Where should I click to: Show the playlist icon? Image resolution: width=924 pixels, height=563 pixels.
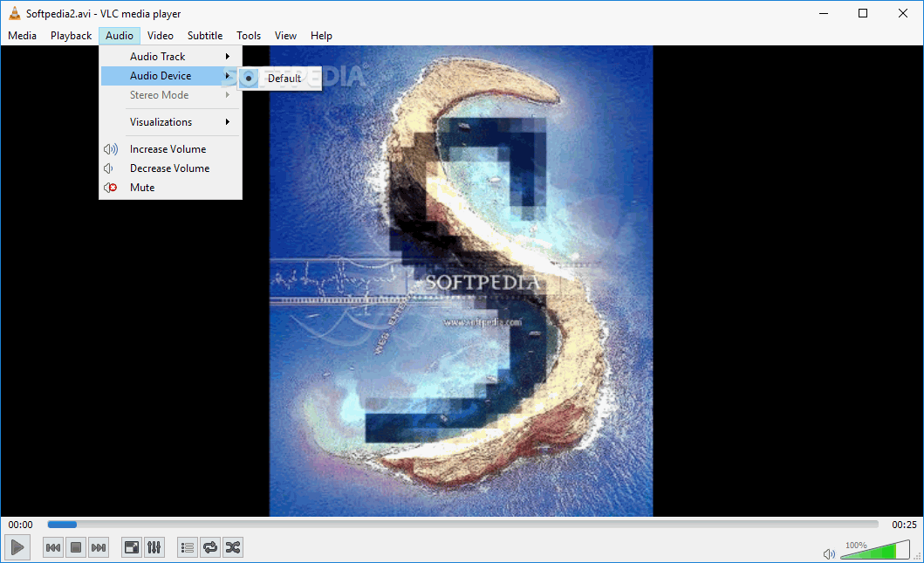pos(188,547)
